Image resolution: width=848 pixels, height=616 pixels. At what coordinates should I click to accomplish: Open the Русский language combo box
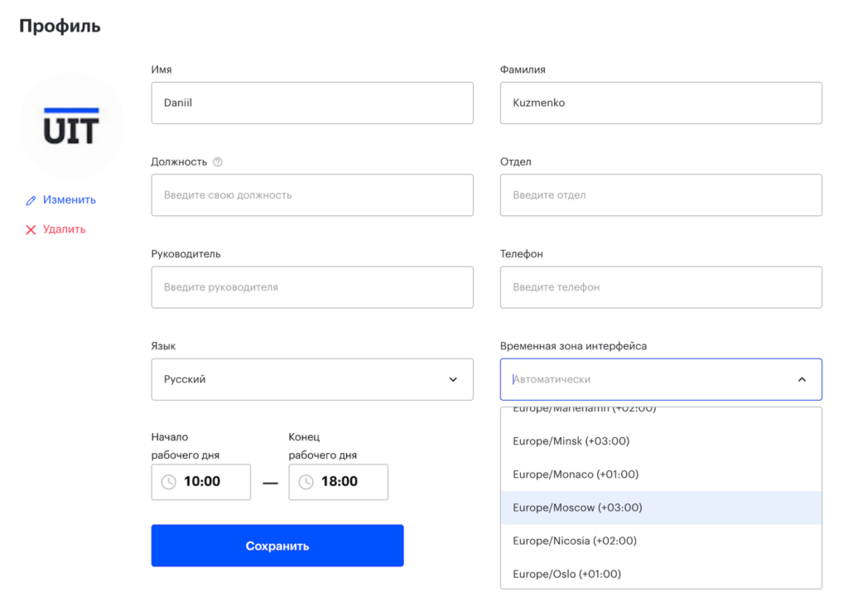coord(312,380)
